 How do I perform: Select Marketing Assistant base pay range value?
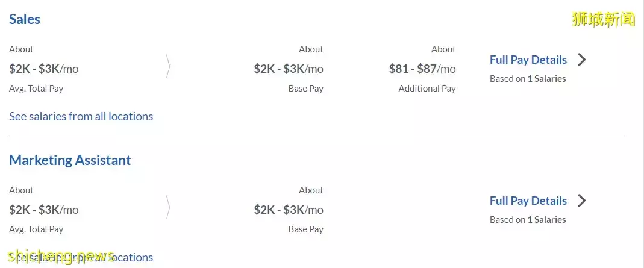click(x=289, y=210)
